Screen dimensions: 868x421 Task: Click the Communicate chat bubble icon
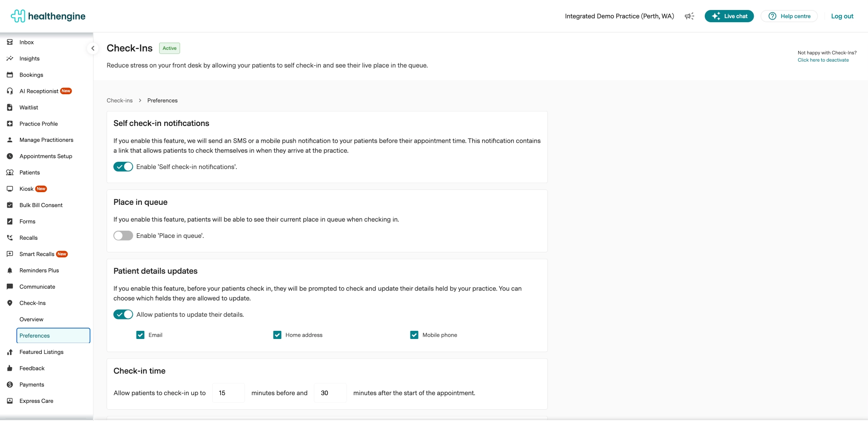point(10,287)
